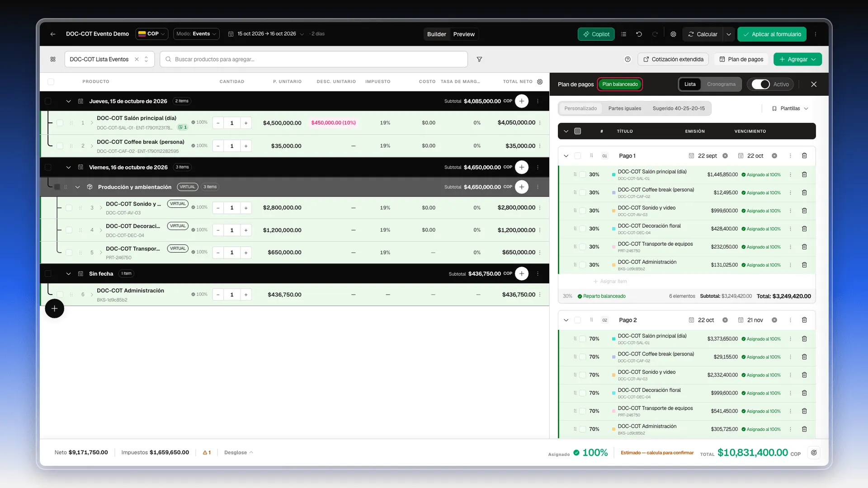Check the Pago 1 checkbox
The height and width of the screenshot is (488, 868).
click(577, 156)
